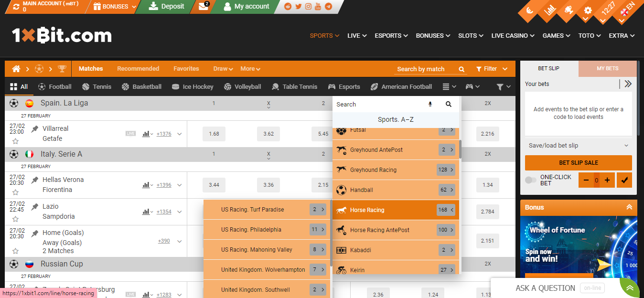Click the Telegram social icon
Image resolution: width=644 pixels, height=298 pixels.
click(x=327, y=7)
